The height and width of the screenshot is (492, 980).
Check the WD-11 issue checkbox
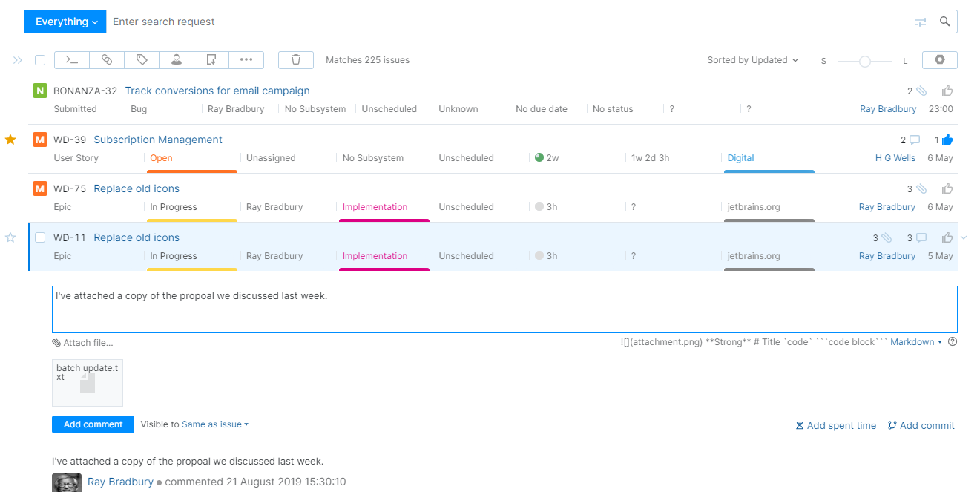40,237
